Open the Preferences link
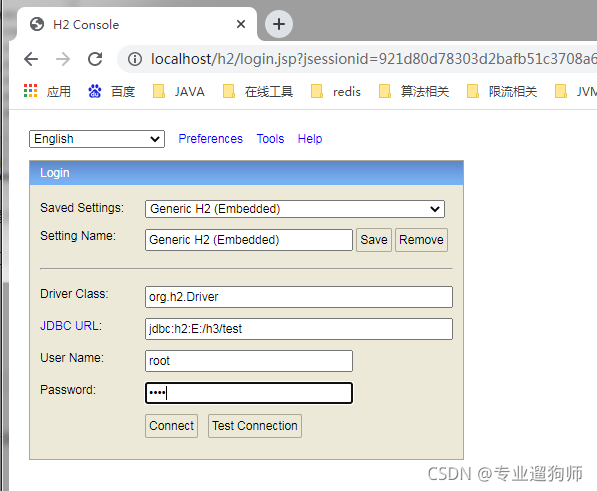The width and height of the screenshot is (597, 491). coord(211,139)
